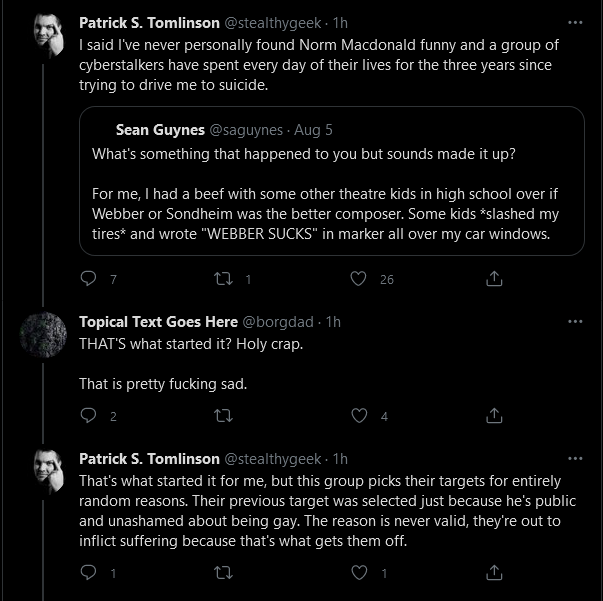
Task: View Topical Text Goes Here profile picture
Action: [43, 335]
